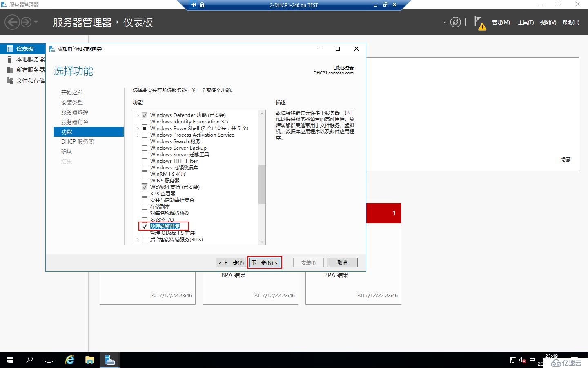
Task: Click the 上一步(P) button
Action: (x=231, y=263)
